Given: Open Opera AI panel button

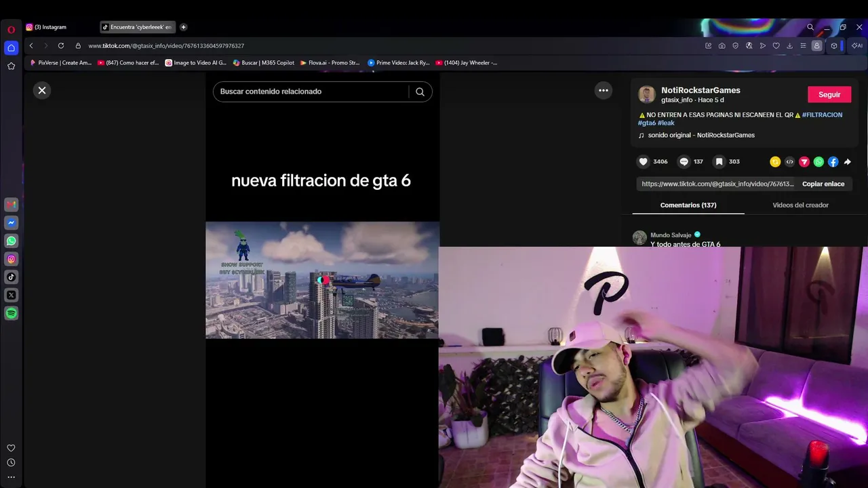Looking at the screenshot, I should point(857,45).
